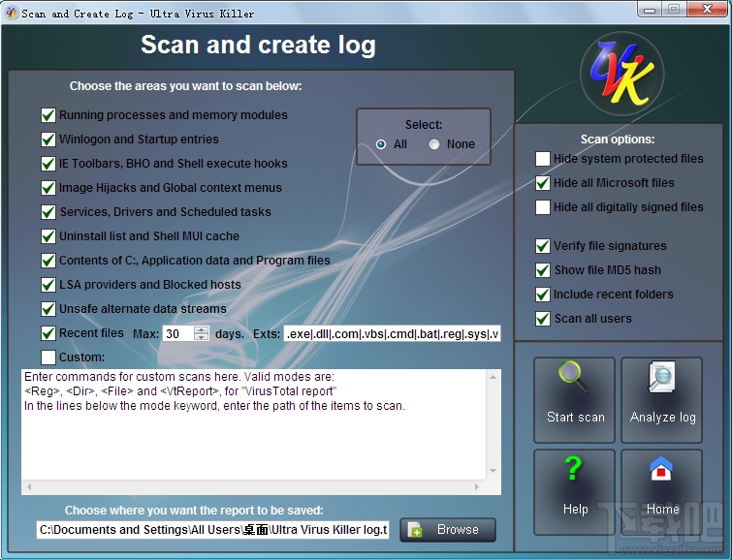Click inside the custom scan commands box
The width and height of the screenshot is (732, 560).
click(253, 424)
